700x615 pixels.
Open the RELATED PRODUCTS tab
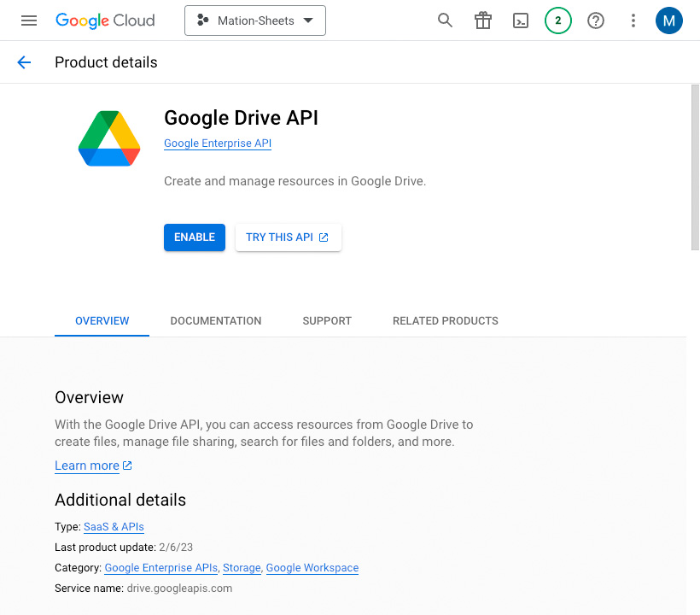point(445,320)
